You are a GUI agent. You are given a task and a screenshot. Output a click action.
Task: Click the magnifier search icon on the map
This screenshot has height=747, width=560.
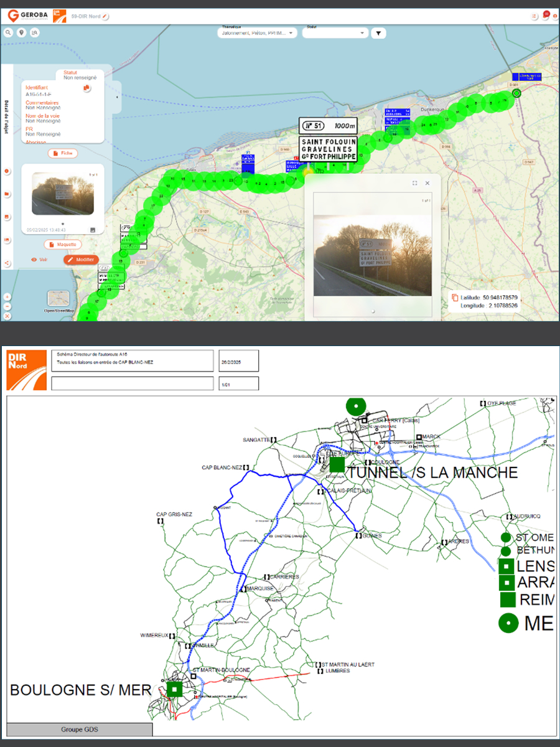[9, 32]
